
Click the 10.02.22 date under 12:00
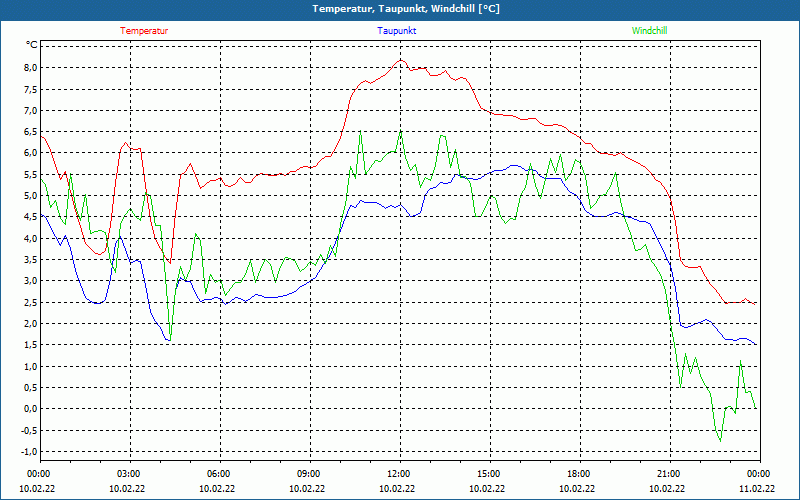tap(397, 488)
